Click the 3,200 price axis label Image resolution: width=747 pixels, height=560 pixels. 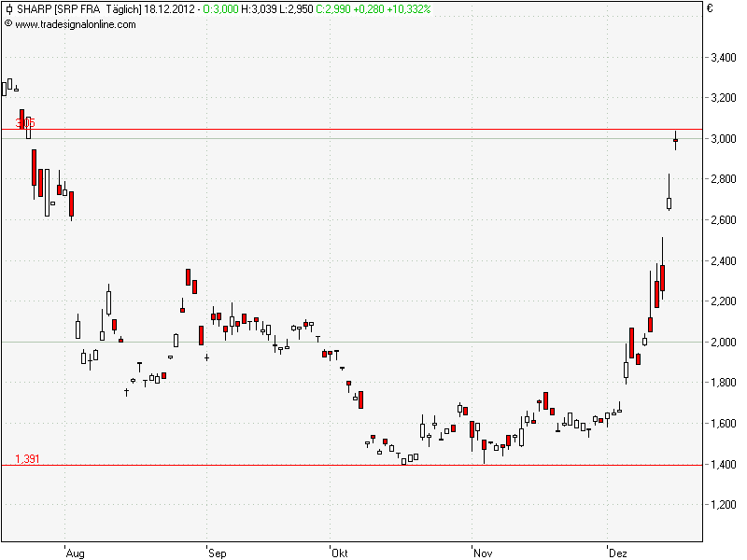pyautogui.click(x=723, y=98)
